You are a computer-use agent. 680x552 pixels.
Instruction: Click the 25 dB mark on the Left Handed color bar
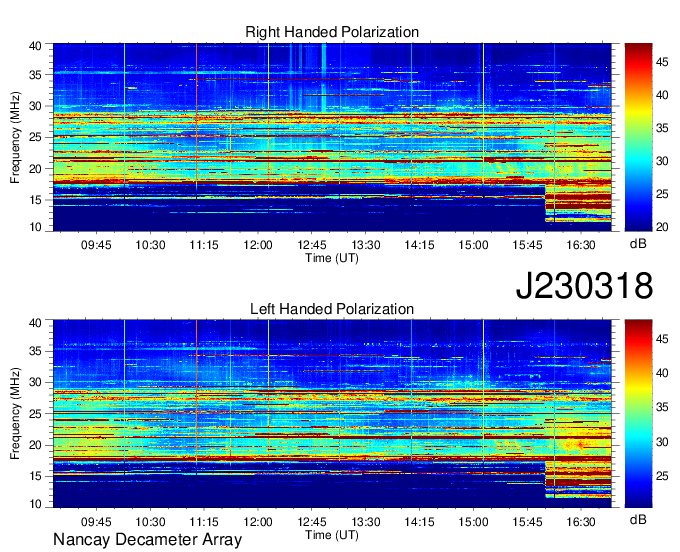tap(662, 476)
